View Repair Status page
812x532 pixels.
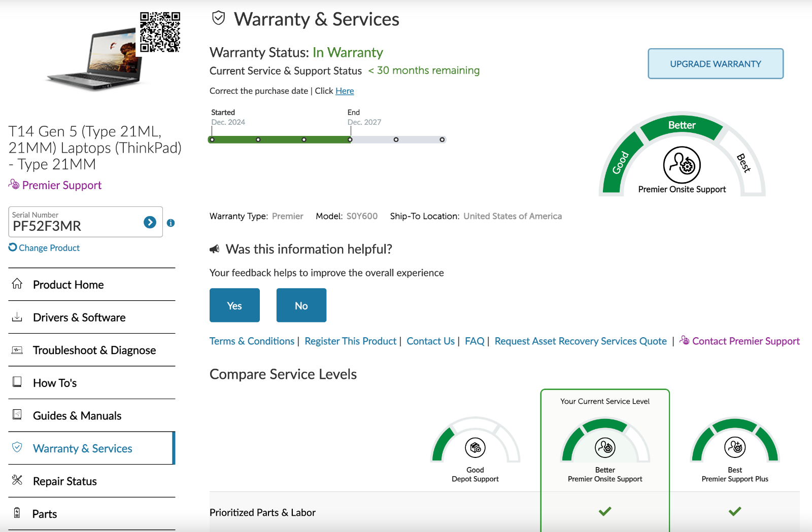point(92,481)
